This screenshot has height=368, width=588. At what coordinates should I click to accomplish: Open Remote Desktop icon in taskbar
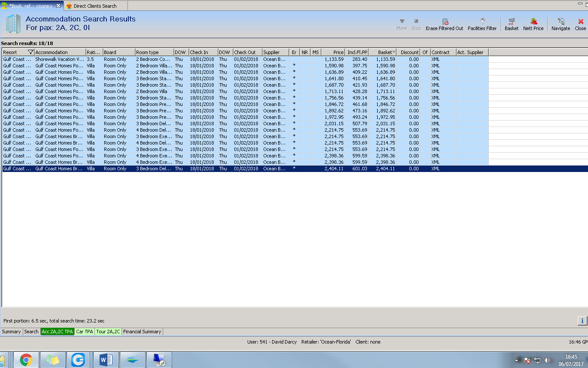click(159, 360)
